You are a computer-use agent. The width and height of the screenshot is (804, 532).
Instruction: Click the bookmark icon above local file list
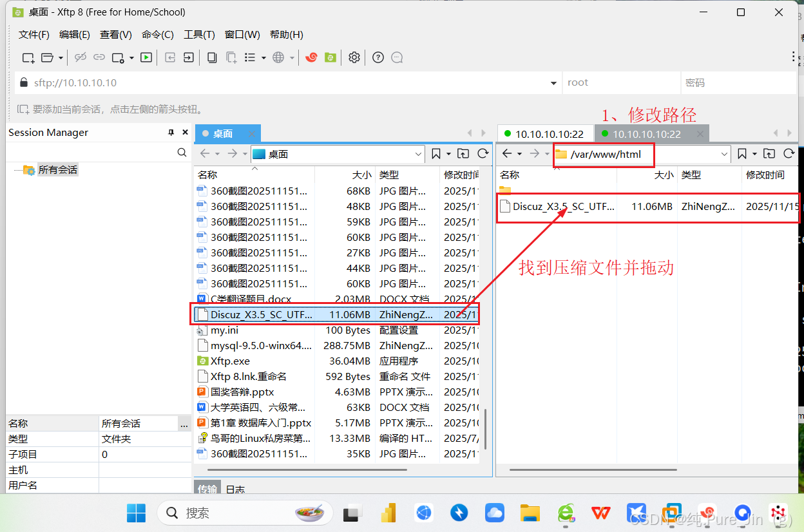435,154
